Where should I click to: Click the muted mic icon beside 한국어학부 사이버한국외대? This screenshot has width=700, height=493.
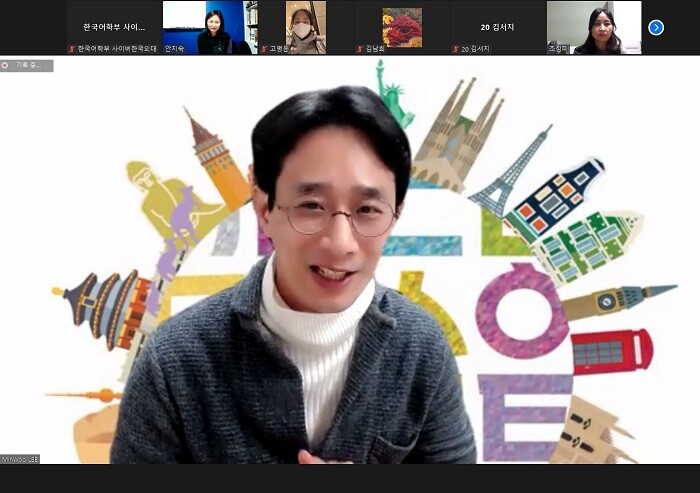[72, 49]
